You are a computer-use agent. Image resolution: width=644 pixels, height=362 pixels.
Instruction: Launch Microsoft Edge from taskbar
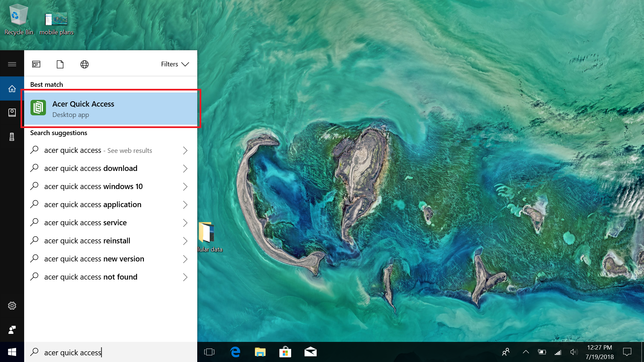coord(235,352)
